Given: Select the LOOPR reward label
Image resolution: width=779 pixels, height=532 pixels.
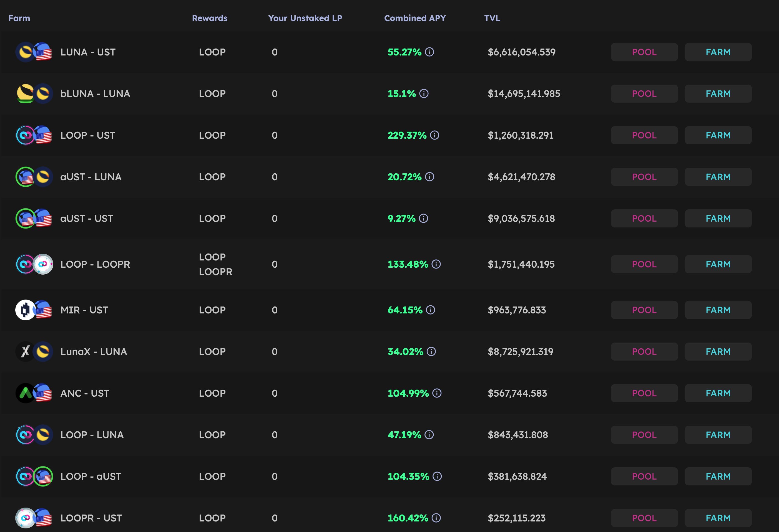Looking at the screenshot, I should pyautogui.click(x=215, y=272).
